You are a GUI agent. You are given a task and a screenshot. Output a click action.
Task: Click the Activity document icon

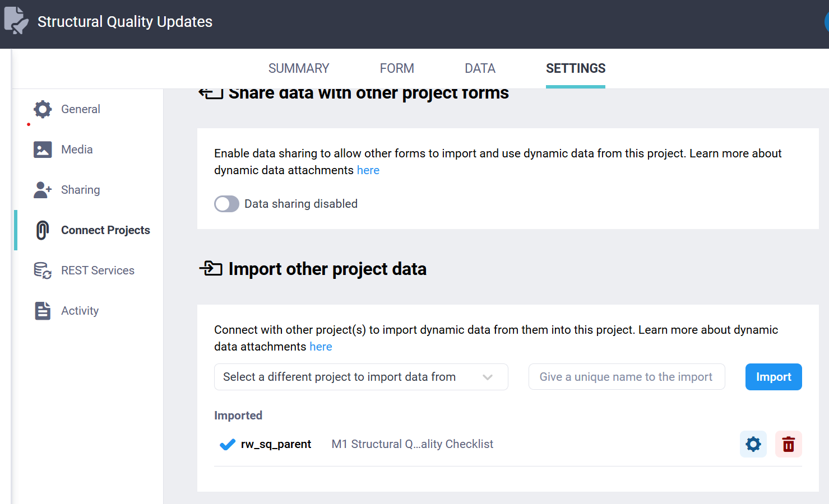(x=43, y=311)
